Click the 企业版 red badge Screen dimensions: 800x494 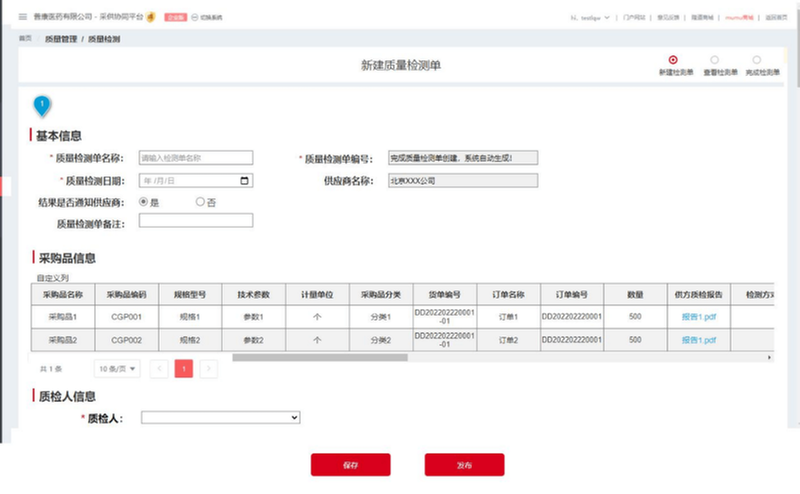pos(176,17)
